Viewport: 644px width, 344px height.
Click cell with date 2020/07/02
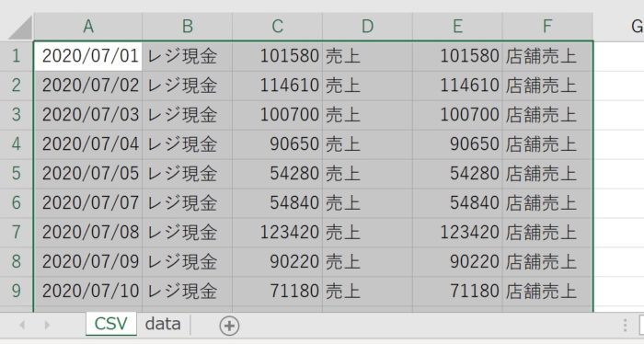click(x=88, y=86)
